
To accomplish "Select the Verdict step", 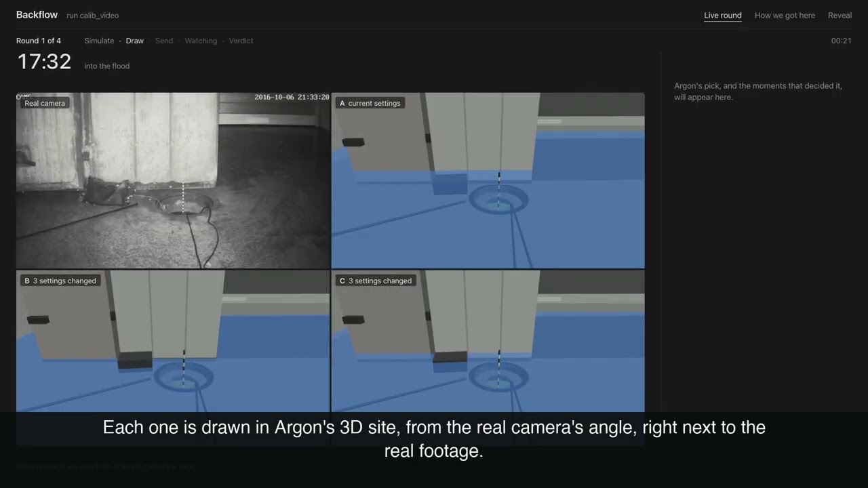I will pos(241,41).
